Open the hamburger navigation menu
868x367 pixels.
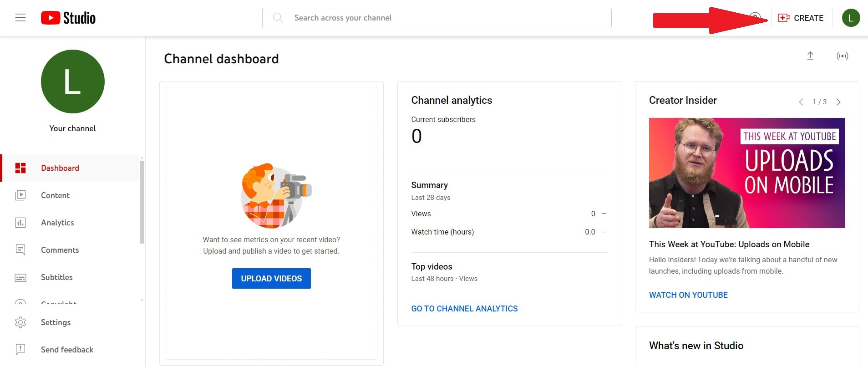[x=20, y=18]
